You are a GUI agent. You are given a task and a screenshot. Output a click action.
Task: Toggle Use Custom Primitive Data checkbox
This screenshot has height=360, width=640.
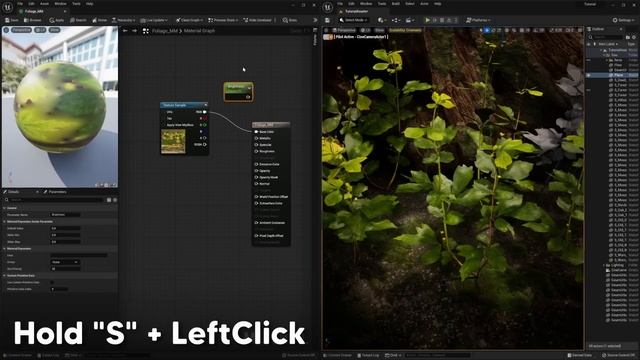(52, 282)
